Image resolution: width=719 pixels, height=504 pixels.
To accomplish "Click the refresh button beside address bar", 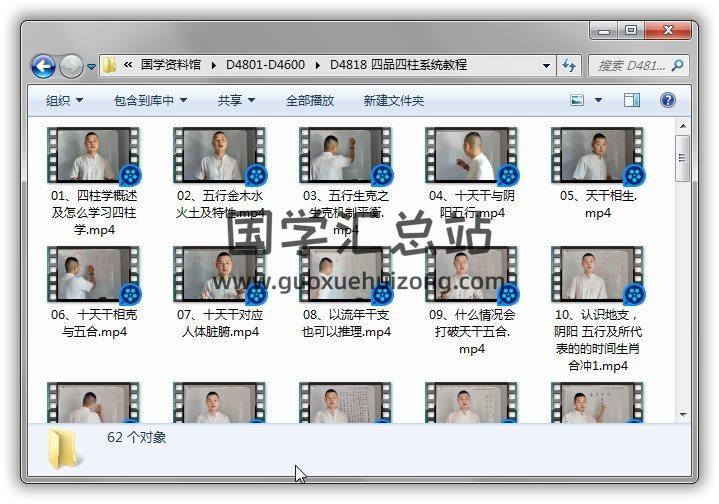I will pyautogui.click(x=569, y=66).
